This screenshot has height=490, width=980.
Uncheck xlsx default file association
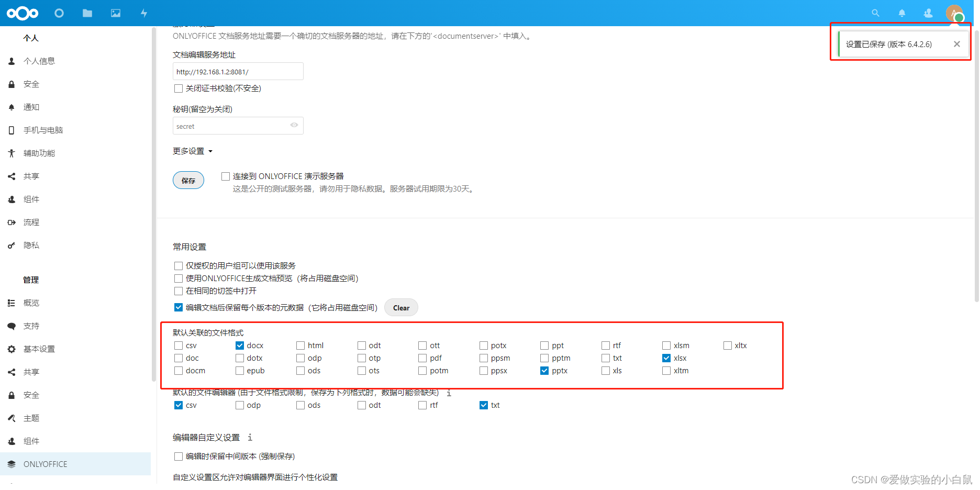[x=666, y=358]
